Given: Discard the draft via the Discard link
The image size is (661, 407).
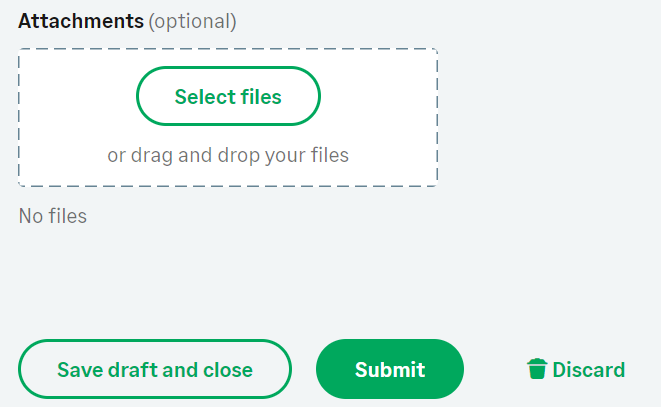Looking at the screenshot, I should pos(576,370).
